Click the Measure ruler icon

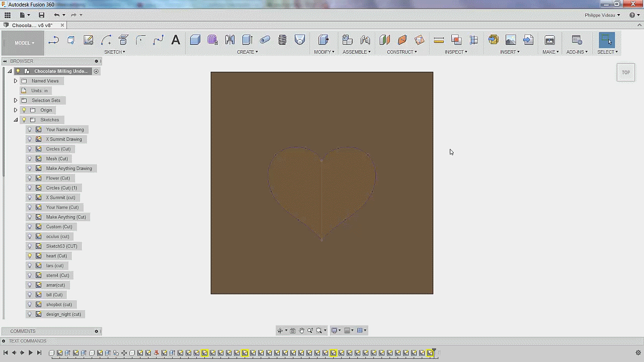439,40
